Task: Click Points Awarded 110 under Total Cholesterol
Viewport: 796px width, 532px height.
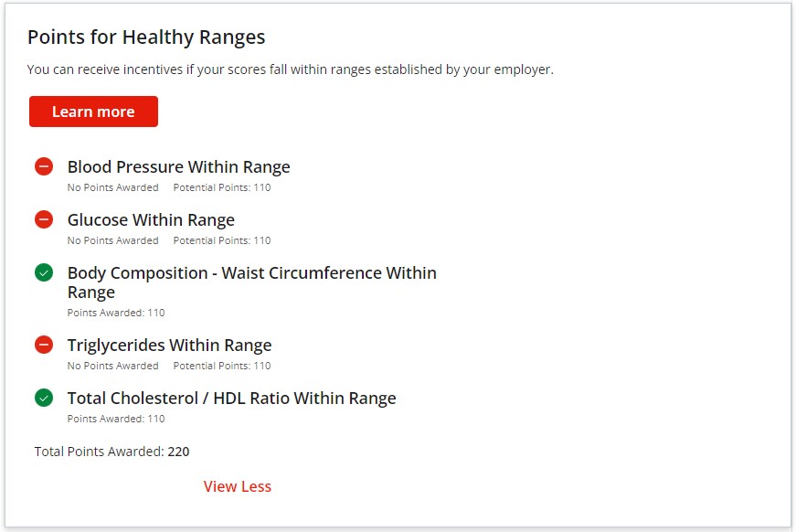Action: click(116, 419)
